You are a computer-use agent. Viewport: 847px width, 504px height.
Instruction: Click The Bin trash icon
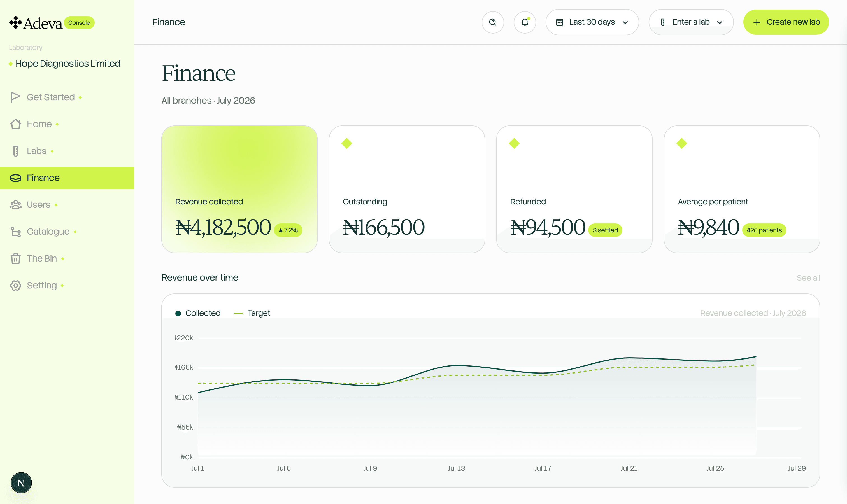pos(15,258)
